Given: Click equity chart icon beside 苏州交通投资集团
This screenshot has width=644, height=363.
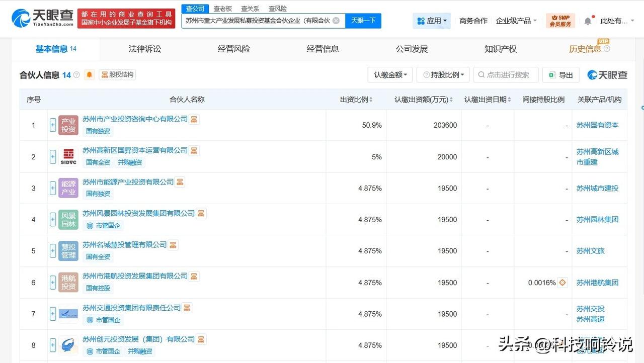Looking at the screenshot, I should pyautogui.click(x=187, y=308).
